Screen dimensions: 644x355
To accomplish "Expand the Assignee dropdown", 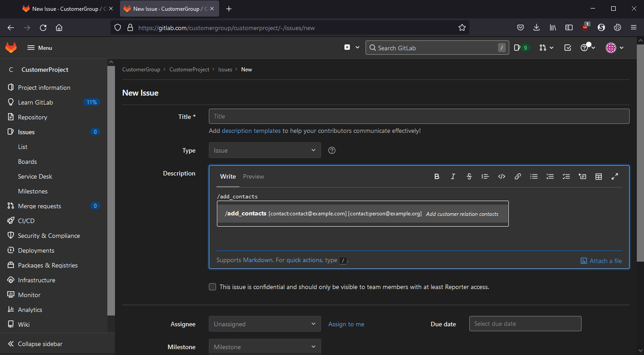I will click(x=265, y=324).
